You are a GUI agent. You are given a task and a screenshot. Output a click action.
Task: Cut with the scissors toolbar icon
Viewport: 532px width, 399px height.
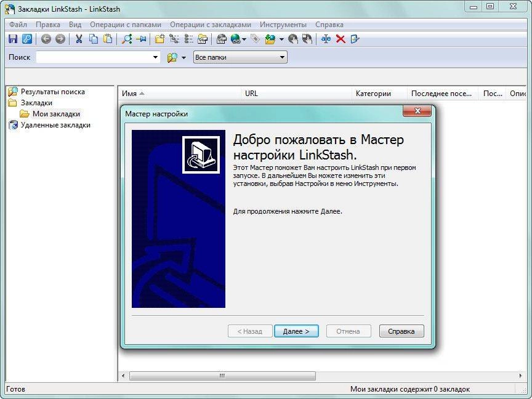pos(79,39)
